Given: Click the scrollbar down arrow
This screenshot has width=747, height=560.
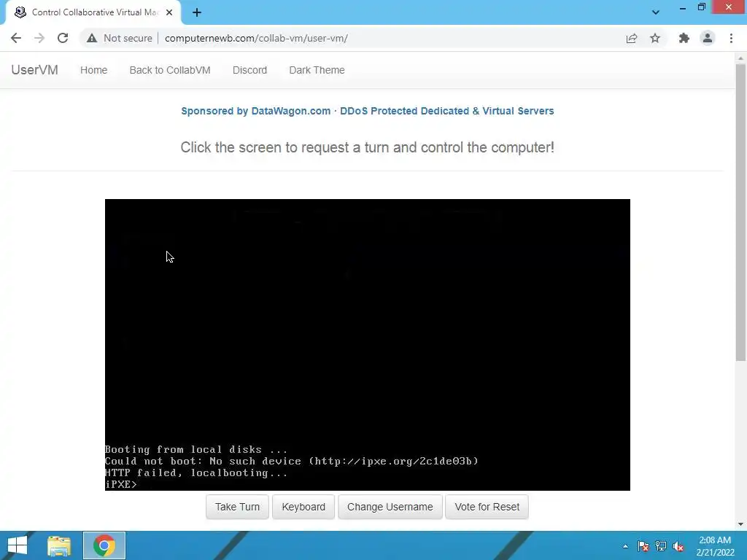Looking at the screenshot, I should click(740, 524).
